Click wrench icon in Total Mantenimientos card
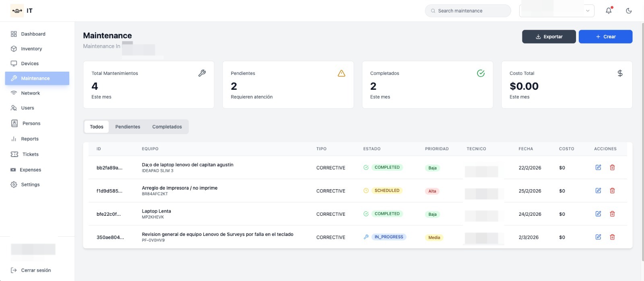The height and width of the screenshot is (281, 644). pyautogui.click(x=202, y=73)
